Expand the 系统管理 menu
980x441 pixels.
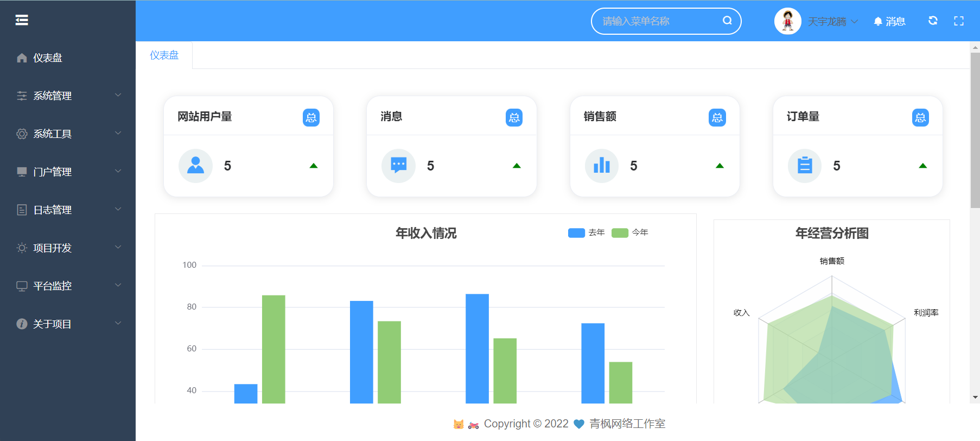click(68, 96)
